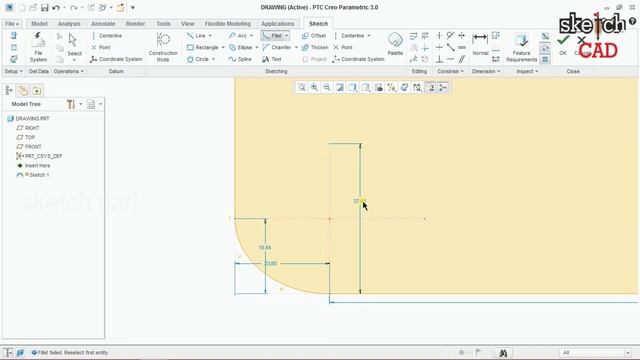Show the Model Tree panel tab
The height and width of the screenshot is (360, 640).
coord(9,91)
